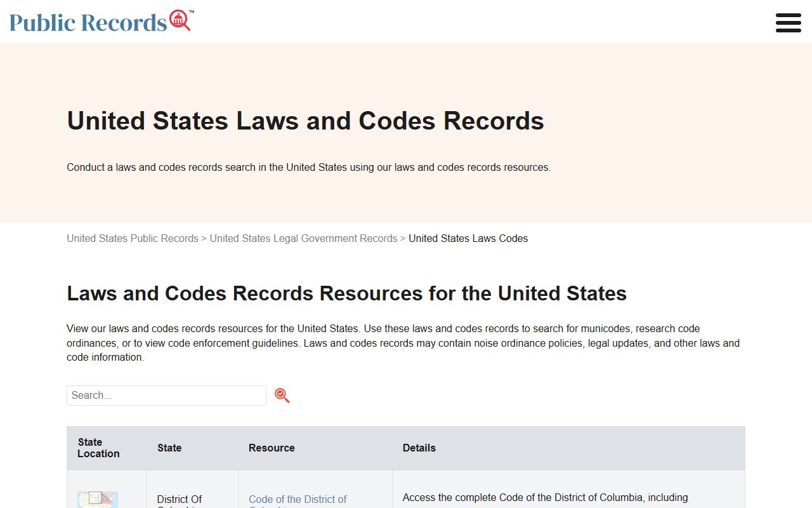Click the Laws and Codes Records Resources heading
This screenshot has width=812, height=508.
pos(346,293)
